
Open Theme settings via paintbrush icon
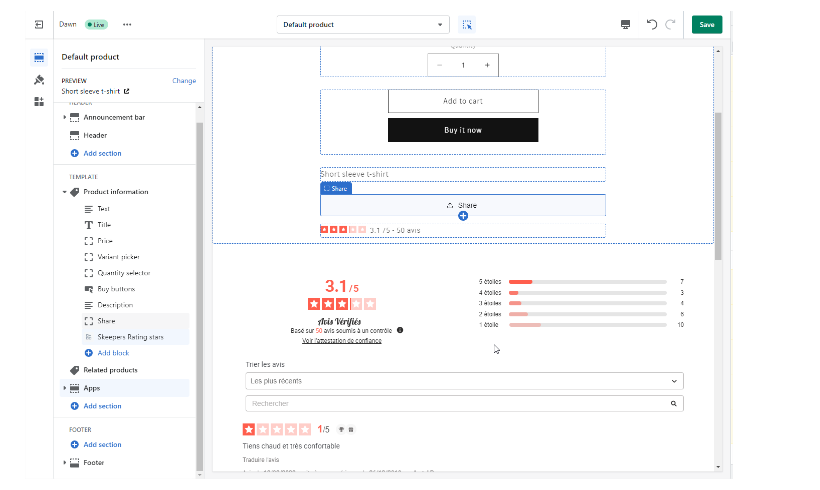[x=39, y=80]
